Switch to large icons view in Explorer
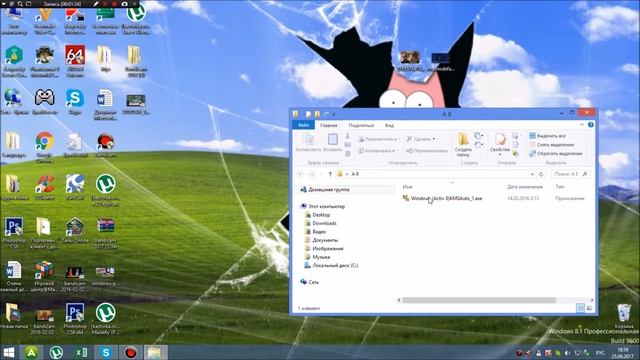This screenshot has width=640, height=360. coord(589,308)
